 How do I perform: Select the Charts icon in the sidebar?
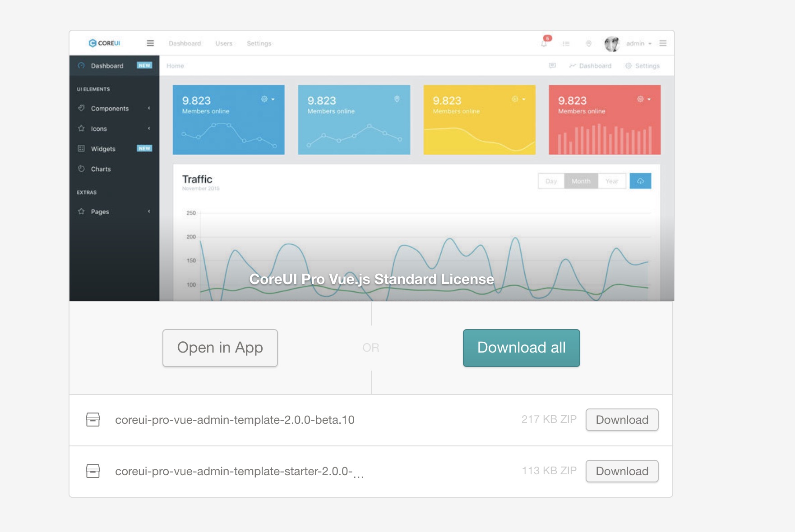(x=82, y=169)
